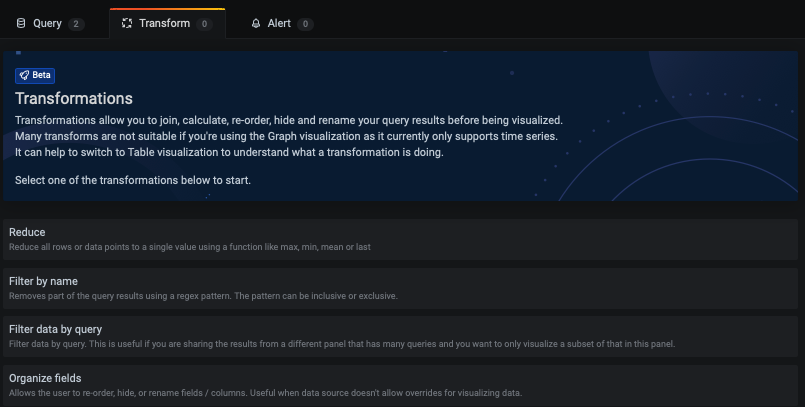The width and height of the screenshot is (805, 407).
Task: Click the Transform count badge showing 0
Action: pyautogui.click(x=204, y=24)
